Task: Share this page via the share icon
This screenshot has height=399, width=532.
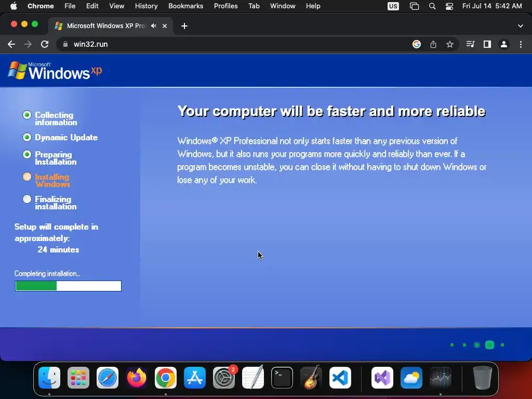Action: [x=433, y=44]
